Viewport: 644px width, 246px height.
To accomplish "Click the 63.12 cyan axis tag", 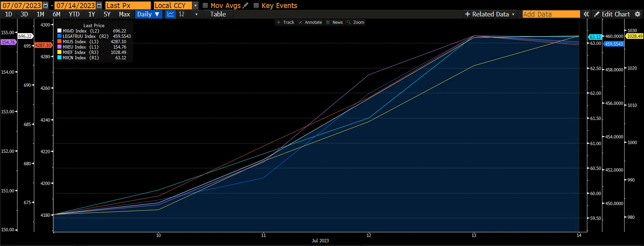I will point(595,37).
